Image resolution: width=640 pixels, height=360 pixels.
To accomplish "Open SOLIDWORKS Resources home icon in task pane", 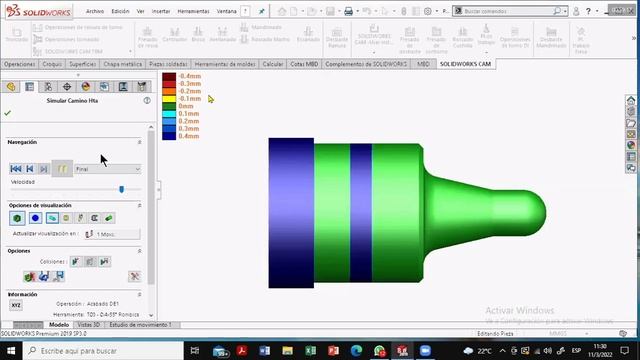I will (631, 100).
